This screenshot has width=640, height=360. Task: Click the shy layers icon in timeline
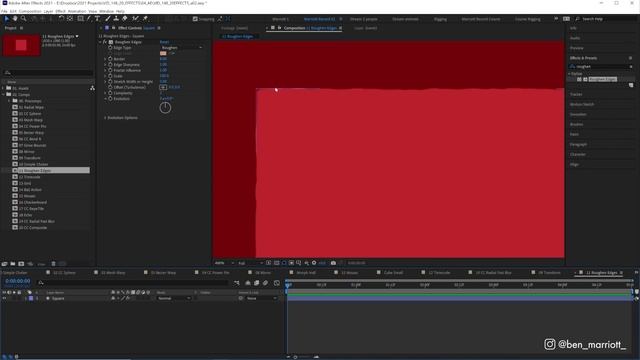coord(248,283)
